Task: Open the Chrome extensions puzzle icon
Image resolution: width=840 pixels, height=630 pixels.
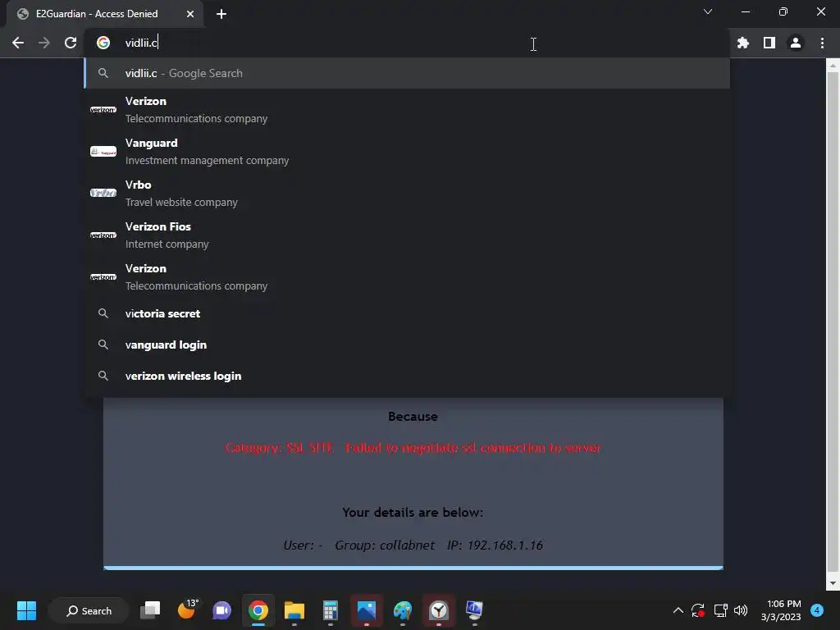Action: point(743,43)
